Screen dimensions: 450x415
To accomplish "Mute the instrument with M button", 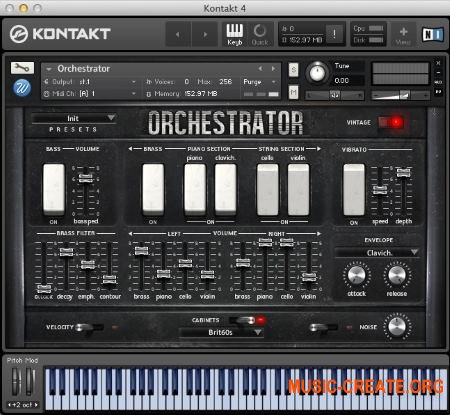I will coord(293,92).
